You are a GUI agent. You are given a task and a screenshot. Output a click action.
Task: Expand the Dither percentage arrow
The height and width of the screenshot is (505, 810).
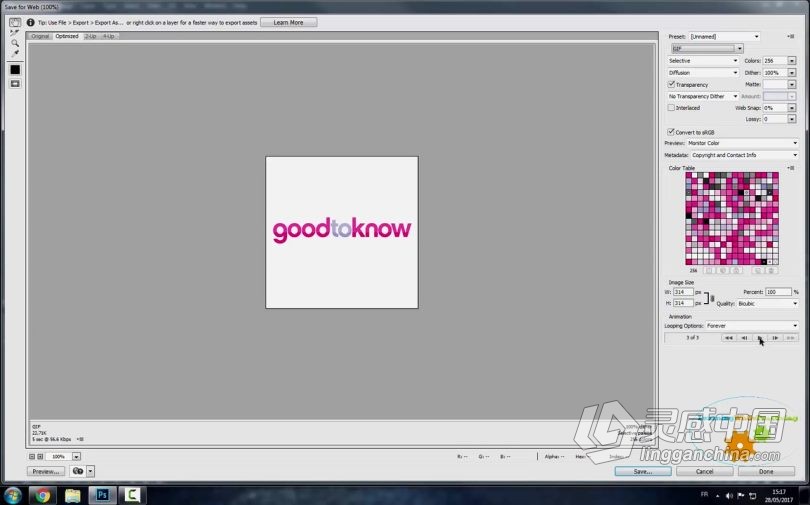(791, 73)
